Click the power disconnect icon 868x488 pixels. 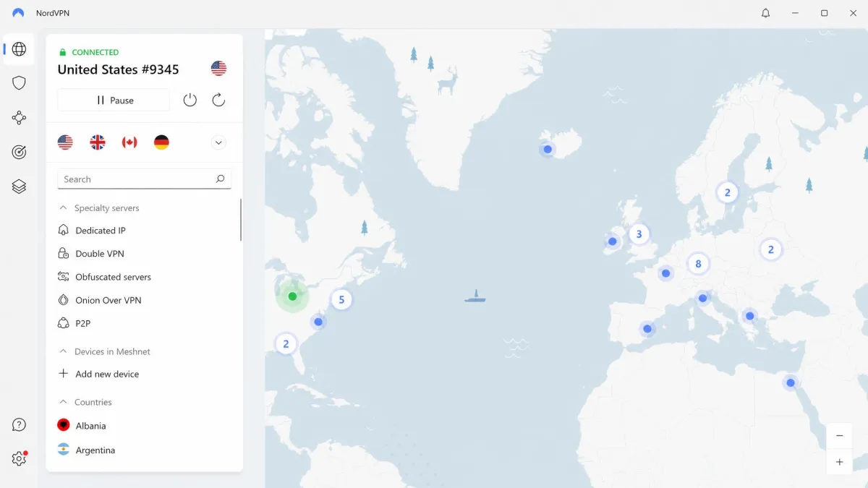click(x=190, y=100)
